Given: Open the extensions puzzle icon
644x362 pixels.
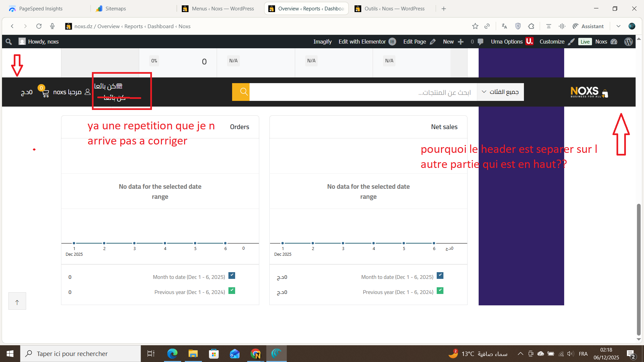Looking at the screenshot, I should pos(531,26).
